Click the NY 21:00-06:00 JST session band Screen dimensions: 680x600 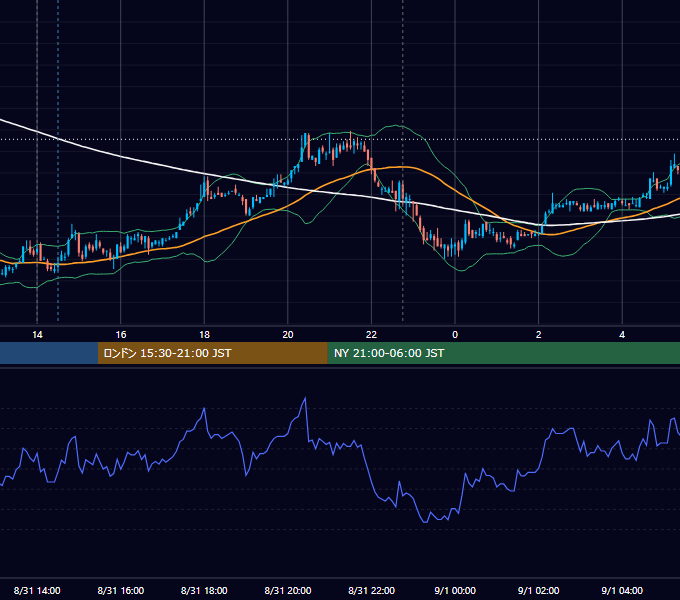coord(503,353)
